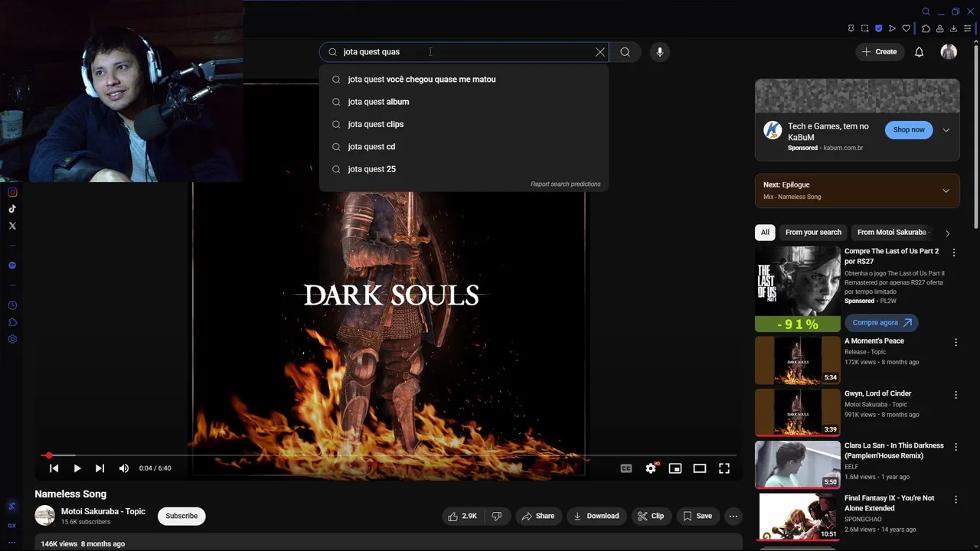Open Instagram from the browser sidebar
The height and width of the screenshot is (551, 980).
click(12, 192)
